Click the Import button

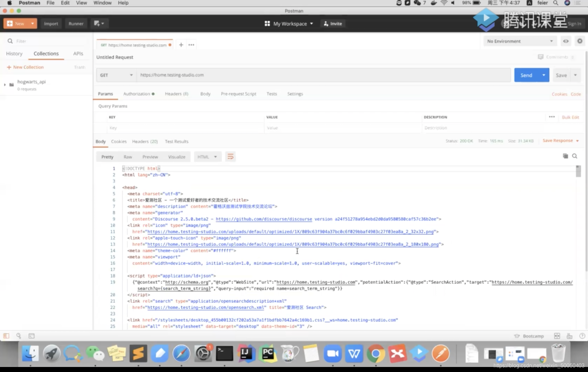51,23
